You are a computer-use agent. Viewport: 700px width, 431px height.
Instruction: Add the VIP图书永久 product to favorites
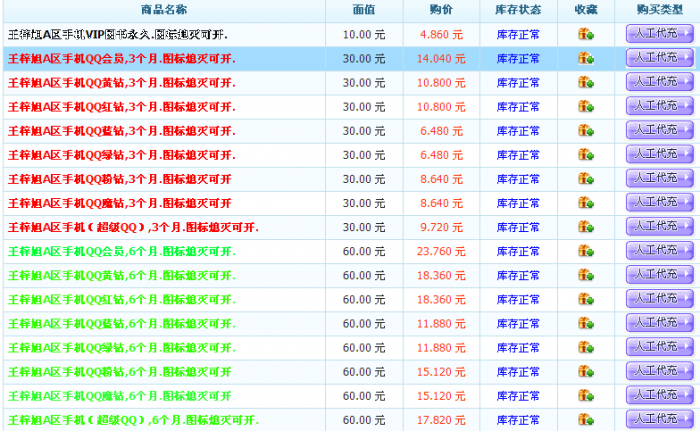[x=586, y=34]
